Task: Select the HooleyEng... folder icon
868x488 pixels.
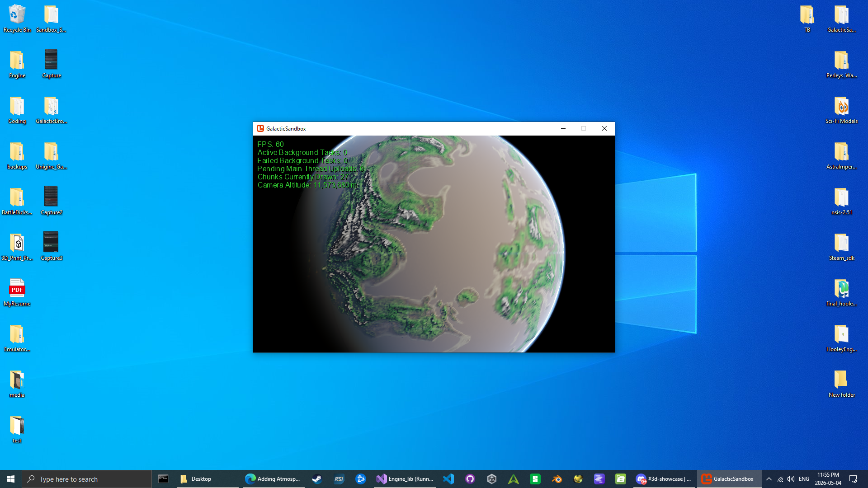Action: 842,338
